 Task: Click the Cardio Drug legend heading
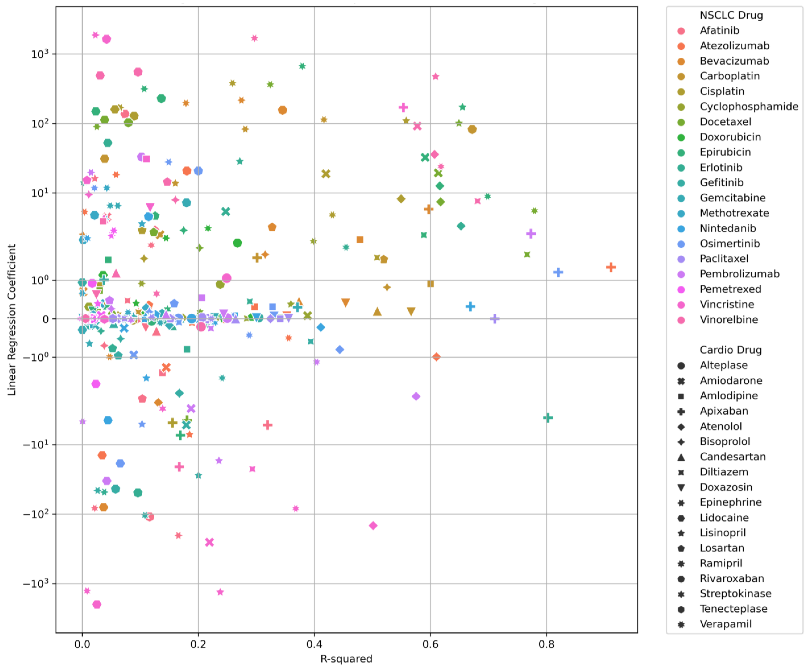(x=730, y=350)
